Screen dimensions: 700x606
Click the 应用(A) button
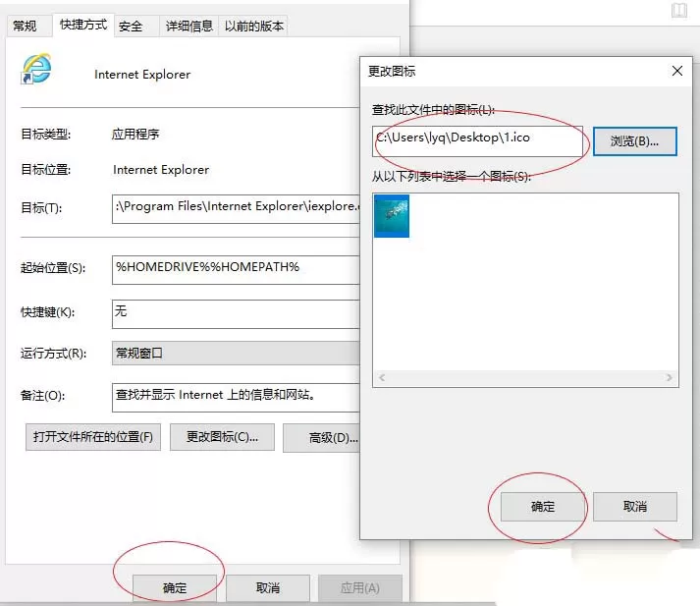[360, 588]
